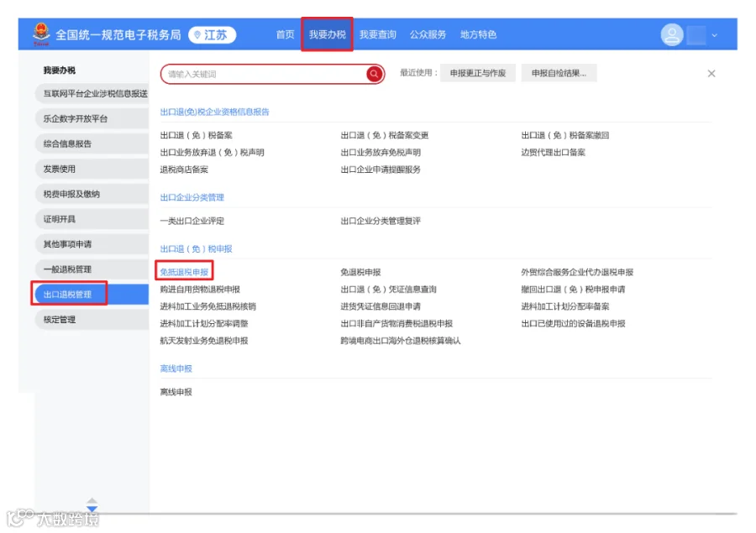Viewport: 756px width, 533px height.
Task: Open 免抵退税申报 link
Action: pyautogui.click(x=184, y=272)
